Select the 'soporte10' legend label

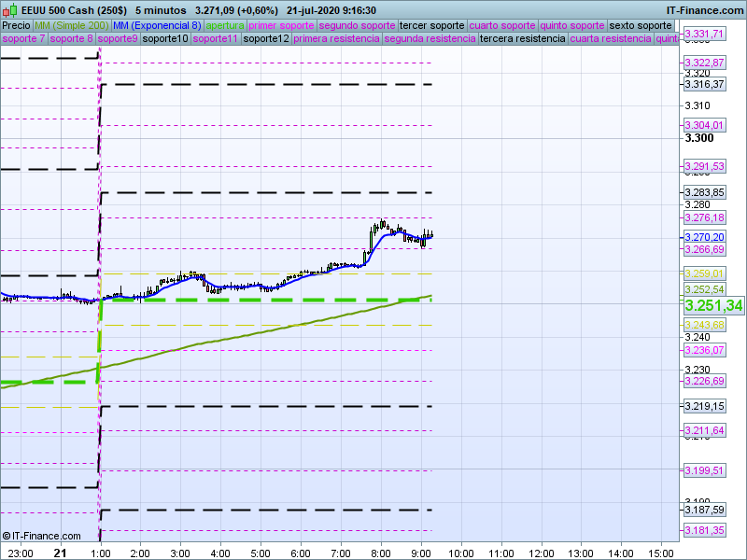[166, 39]
